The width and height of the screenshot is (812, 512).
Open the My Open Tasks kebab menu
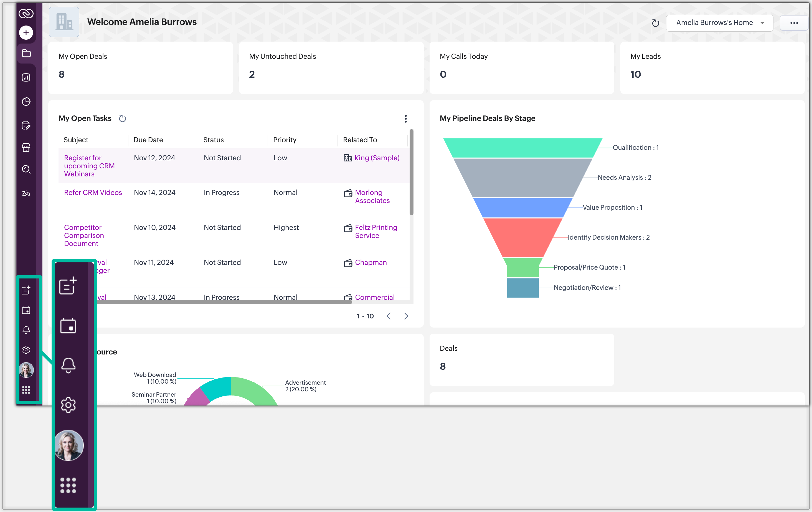(x=406, y=118)
